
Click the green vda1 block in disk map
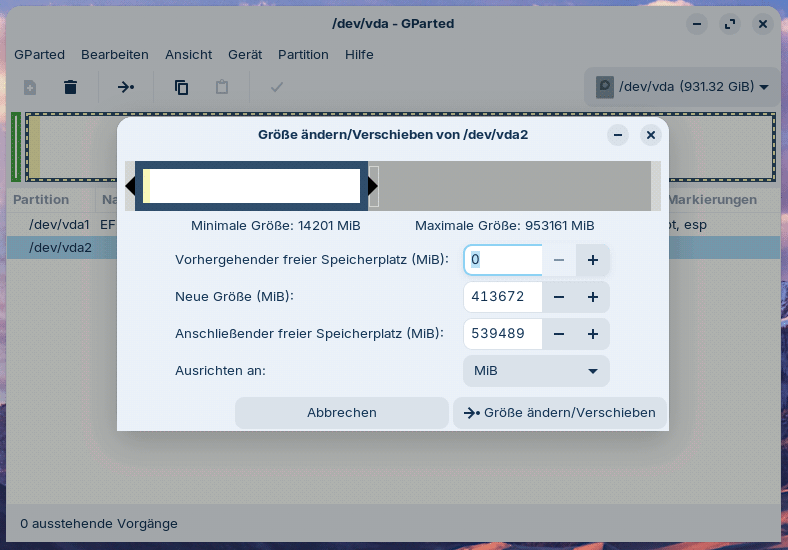pos(16,147)
